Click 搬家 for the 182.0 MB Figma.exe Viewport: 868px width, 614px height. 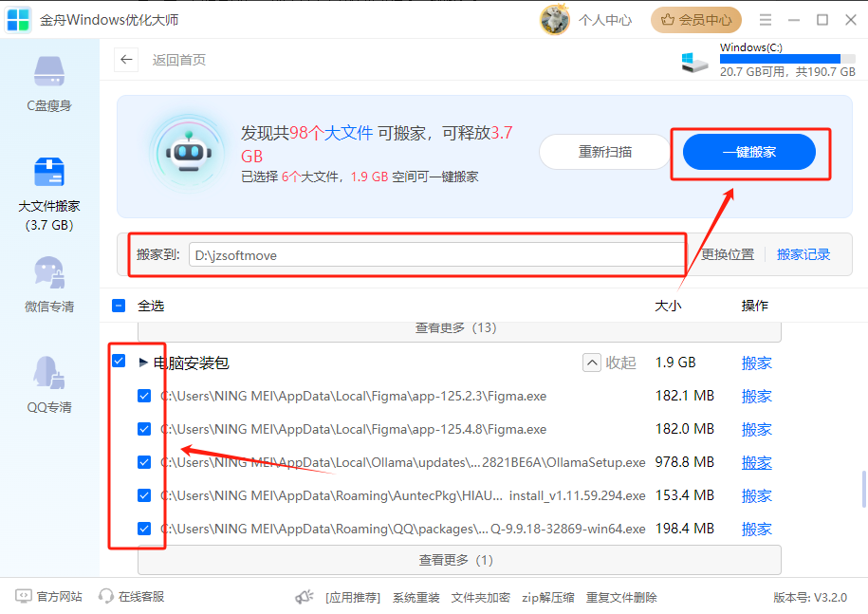[756, 430]
